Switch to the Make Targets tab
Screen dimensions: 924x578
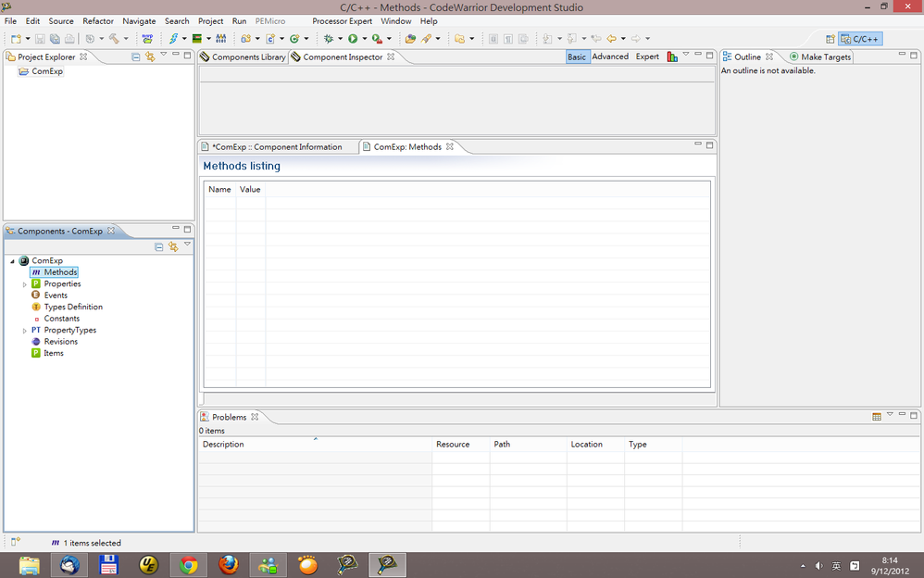click(x=819, y=57)
